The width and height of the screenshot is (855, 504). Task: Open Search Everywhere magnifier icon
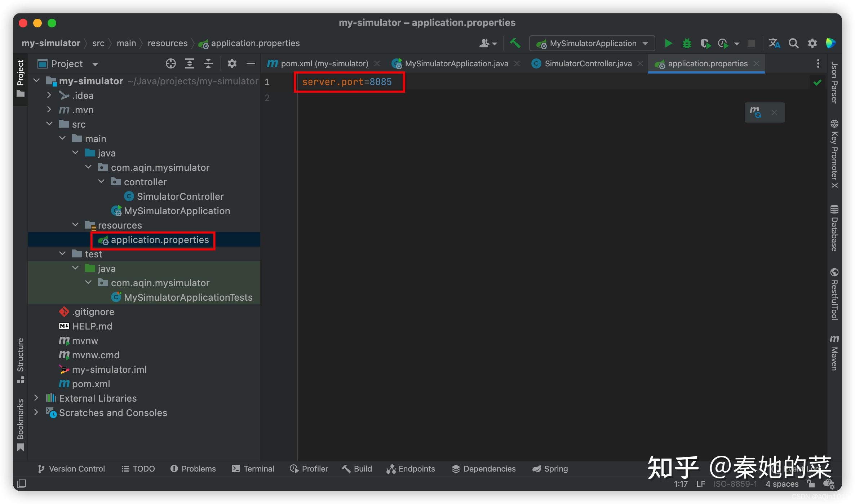coord(793,44)
